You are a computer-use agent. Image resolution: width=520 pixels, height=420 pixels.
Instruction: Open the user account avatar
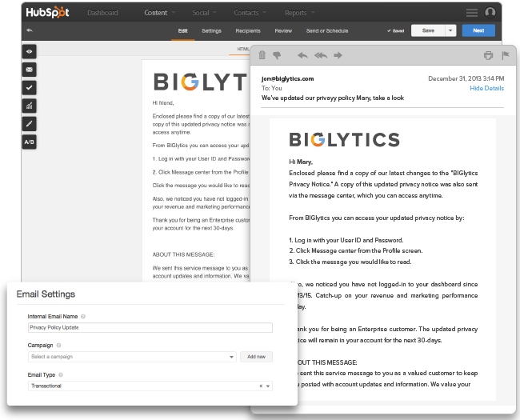490,12
